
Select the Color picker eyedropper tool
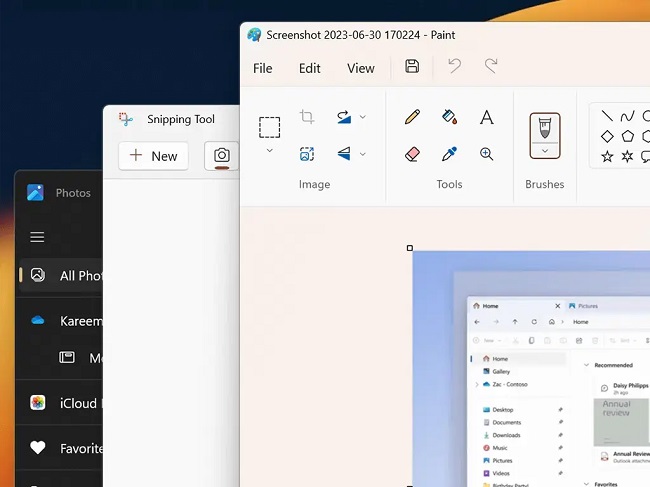point(449,154)
